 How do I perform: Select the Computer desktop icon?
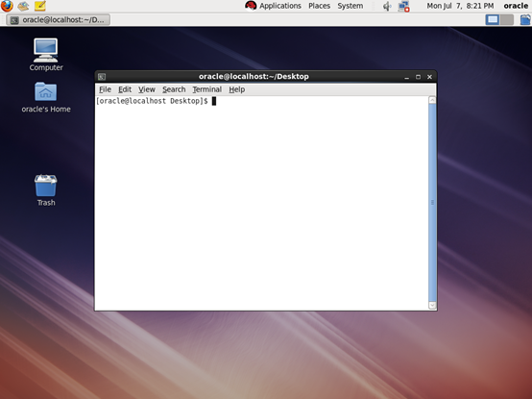[x=46, y=55]
